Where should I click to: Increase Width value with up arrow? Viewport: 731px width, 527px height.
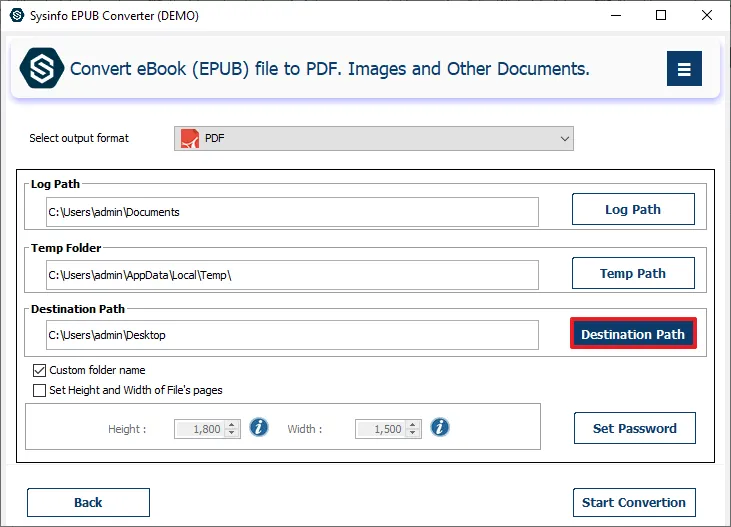click(413, 425)
